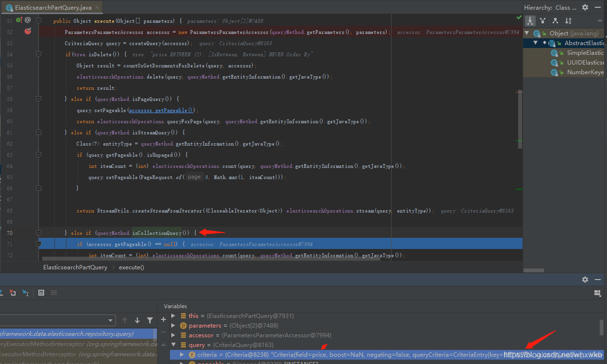Select the first QueryExecutorMethodInterceptor stack frame

click(x=78, y=344)
